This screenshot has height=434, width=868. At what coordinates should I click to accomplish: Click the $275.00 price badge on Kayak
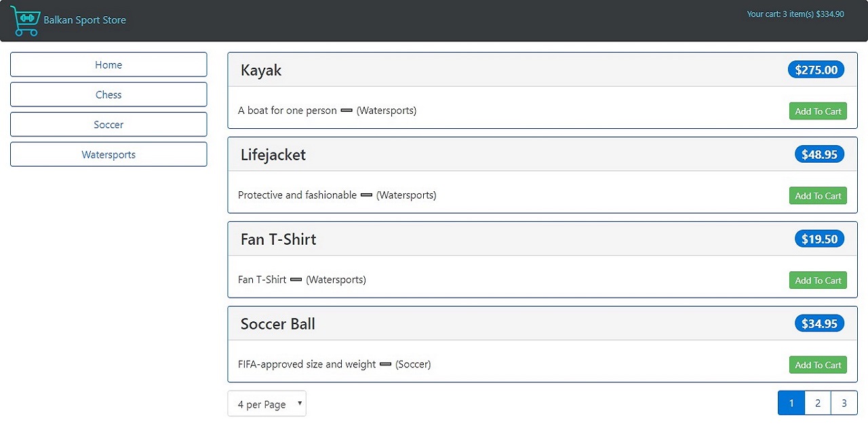[x=816, y=69]
